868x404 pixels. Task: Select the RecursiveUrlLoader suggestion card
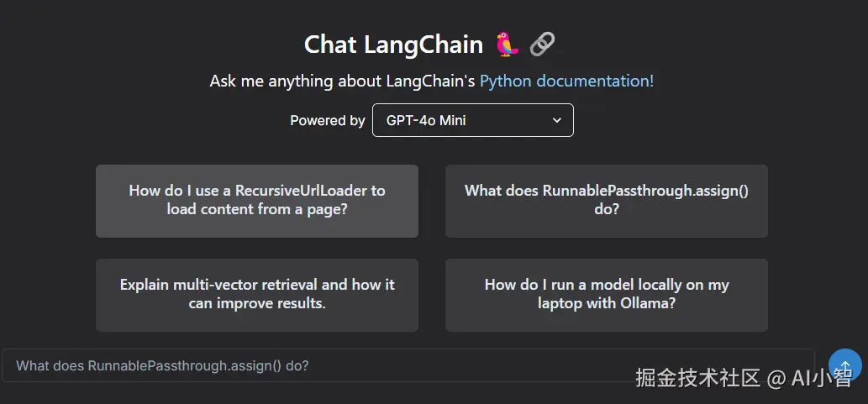(256, 201)
